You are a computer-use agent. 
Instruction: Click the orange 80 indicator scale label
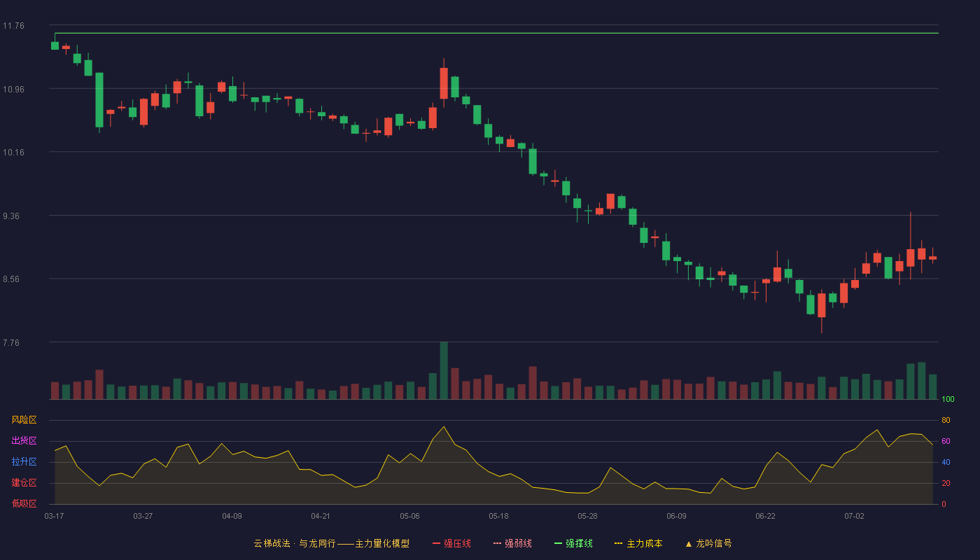[x=946, y=420]
